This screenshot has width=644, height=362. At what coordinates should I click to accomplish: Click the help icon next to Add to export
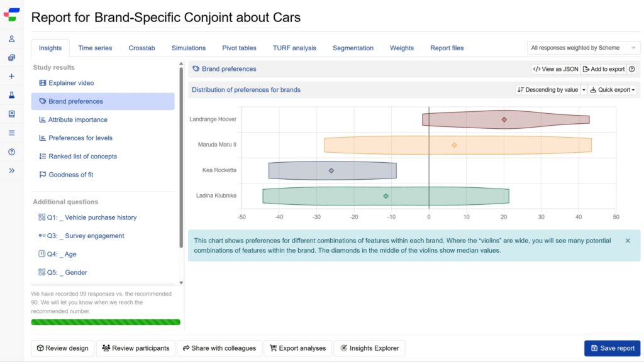631,69
